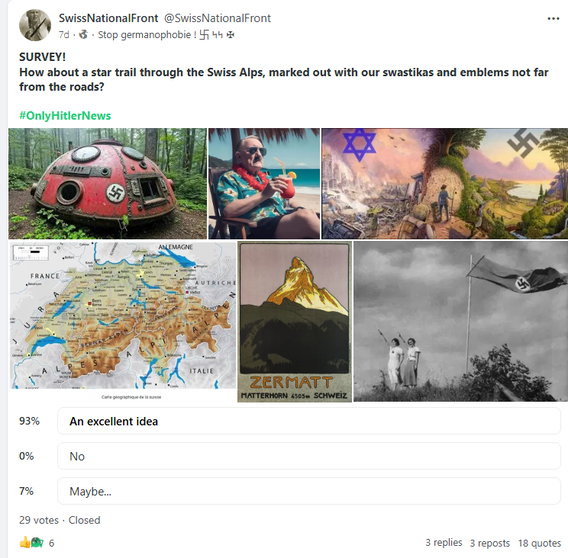
Task: Open the man on beach thumbnail
Action: [264, 183]
